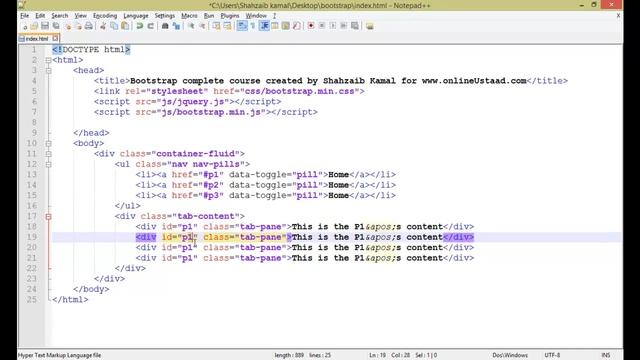The width and height of the screenshot is (640, 360).
Task: Click inside the title text on line 4
Action: coord(328,81)
